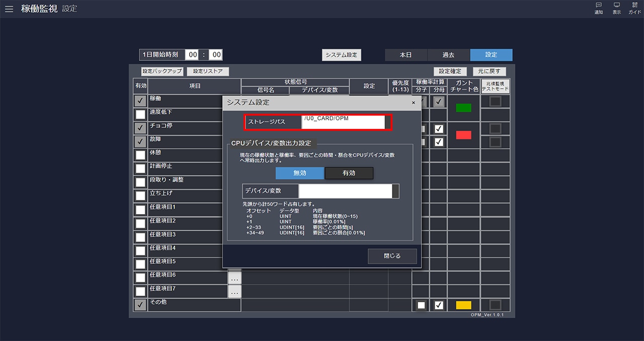Open the ガイド guide icon
This screenshot has width=644, height=341.
click(634, 8)
